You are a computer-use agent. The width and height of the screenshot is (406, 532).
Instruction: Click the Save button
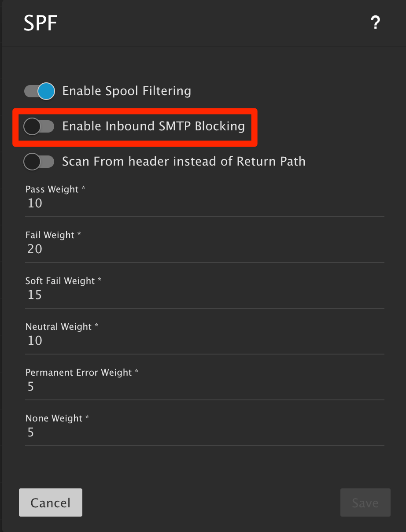pyautogui.click(x=365, y=502)
